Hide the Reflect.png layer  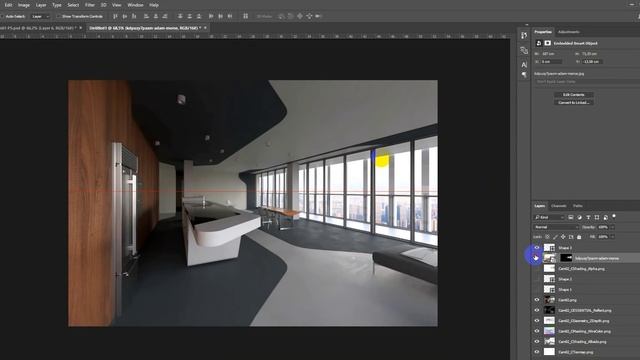click(537, 310)
